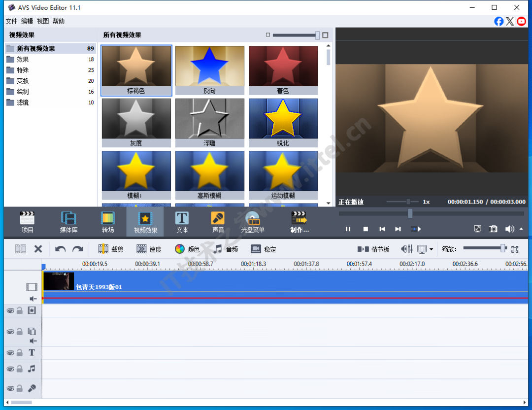This screenshot has height=410, width=532.
Task: Lock the music audio track
Action: coord(20,369)
